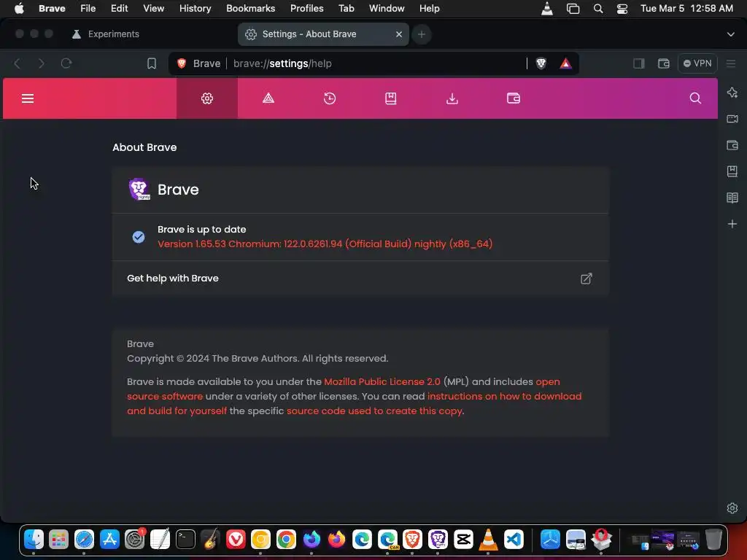Screen dimensions: 747x560
Task: Open Control Center in the menu bar
Action: point(622,8)
